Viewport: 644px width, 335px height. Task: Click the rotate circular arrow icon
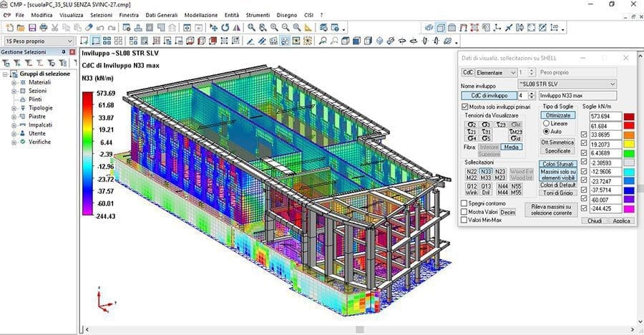point(225,28)
